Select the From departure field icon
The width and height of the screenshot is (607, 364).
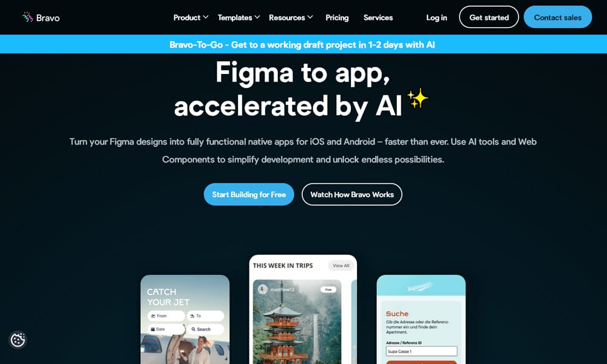154,316
